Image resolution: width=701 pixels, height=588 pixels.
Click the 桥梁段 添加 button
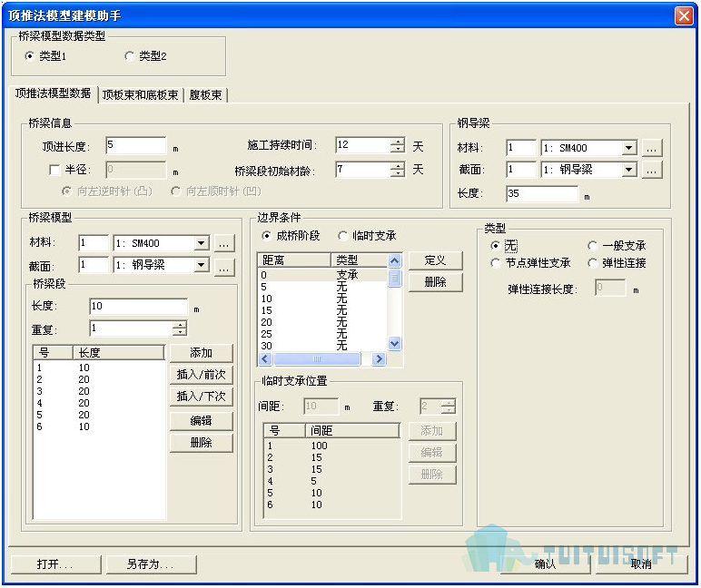click(x=202, y=353)
